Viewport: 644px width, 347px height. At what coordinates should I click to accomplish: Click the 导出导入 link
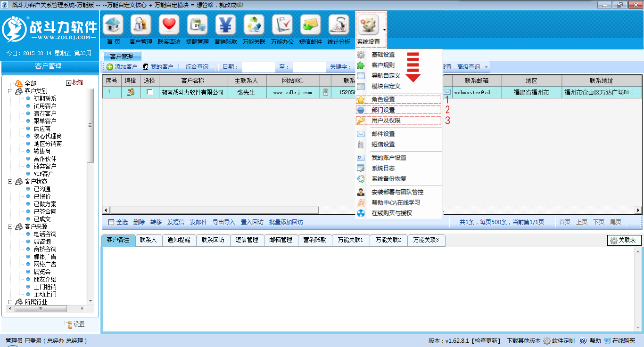(x=224, y=222)
